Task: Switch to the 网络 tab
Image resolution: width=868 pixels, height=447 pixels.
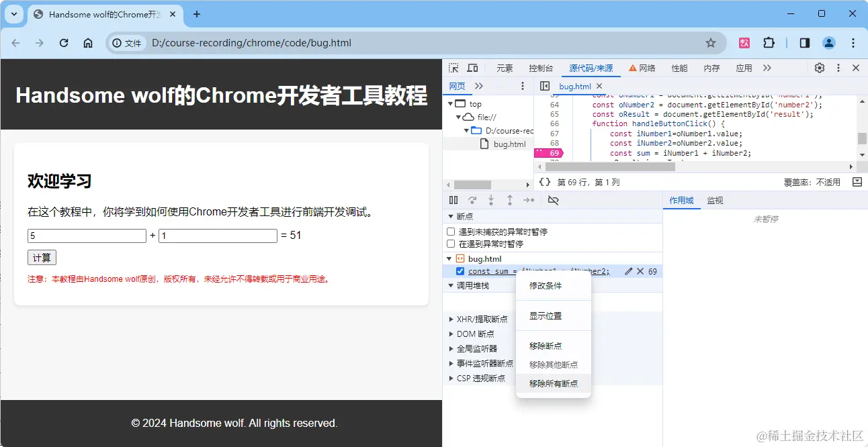Action: click(642, 68)
